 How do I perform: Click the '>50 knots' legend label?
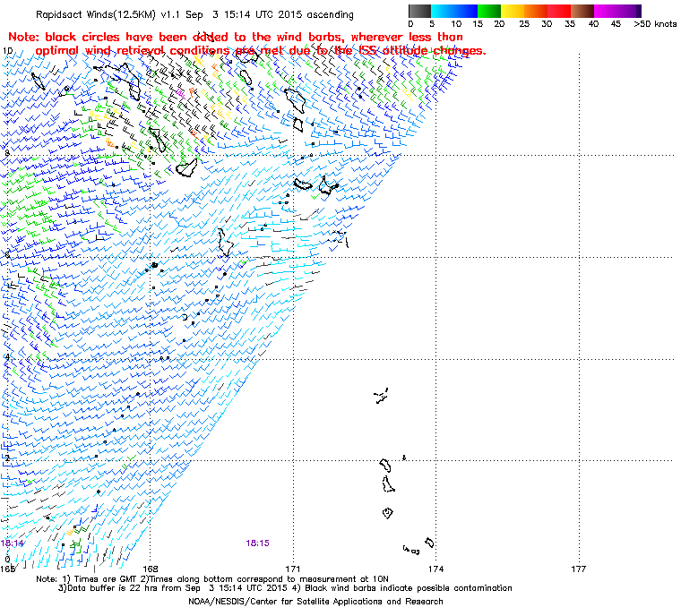(x=655, y=24)
